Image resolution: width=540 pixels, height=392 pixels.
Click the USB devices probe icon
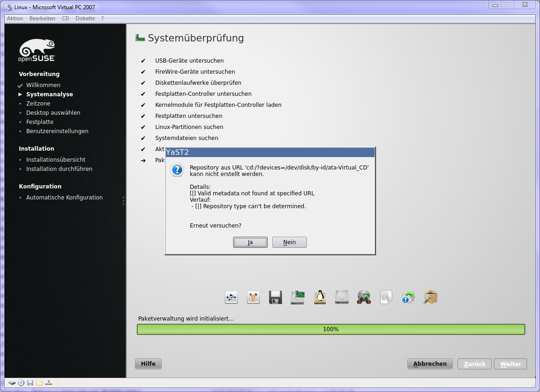231,298
